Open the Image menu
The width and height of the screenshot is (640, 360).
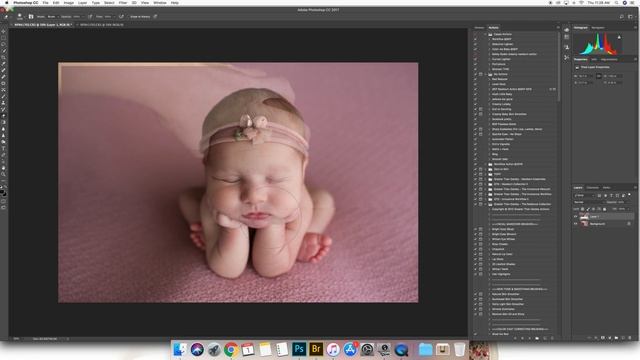(x=69, y=3)
